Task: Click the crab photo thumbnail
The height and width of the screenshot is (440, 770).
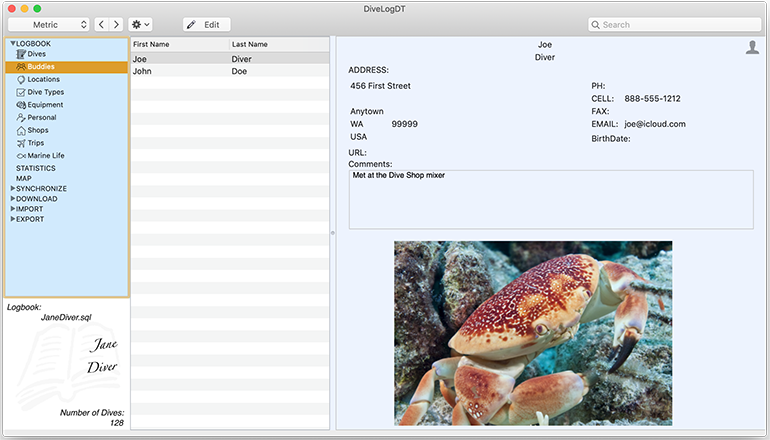Action: tap(532, 333)
